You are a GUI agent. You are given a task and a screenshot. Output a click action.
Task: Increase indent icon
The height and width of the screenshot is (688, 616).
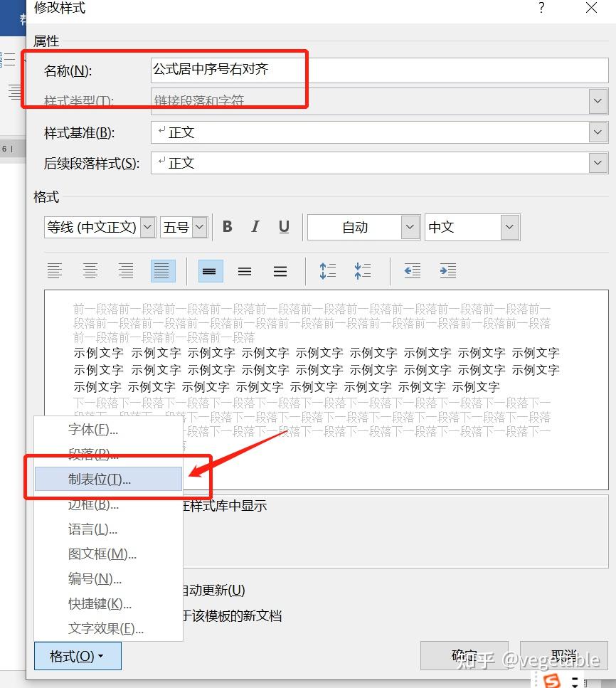coord(448,271)
